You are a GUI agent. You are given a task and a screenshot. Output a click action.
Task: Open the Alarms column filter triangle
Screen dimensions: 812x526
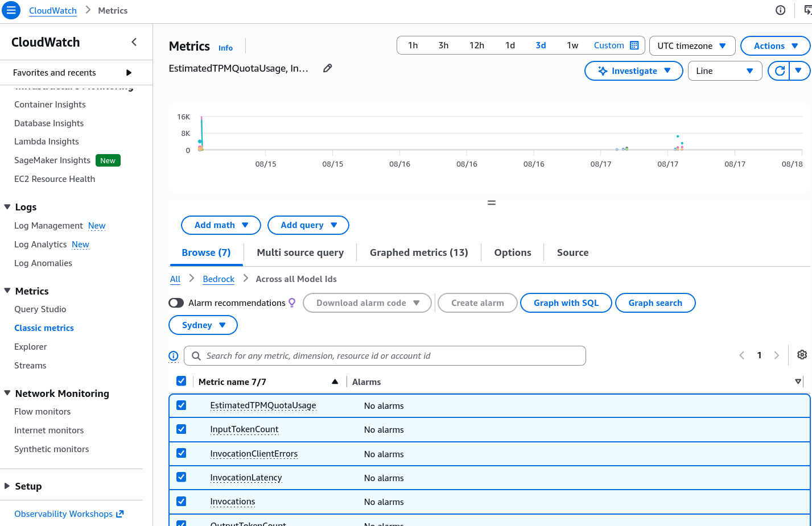tap(798, 382)
